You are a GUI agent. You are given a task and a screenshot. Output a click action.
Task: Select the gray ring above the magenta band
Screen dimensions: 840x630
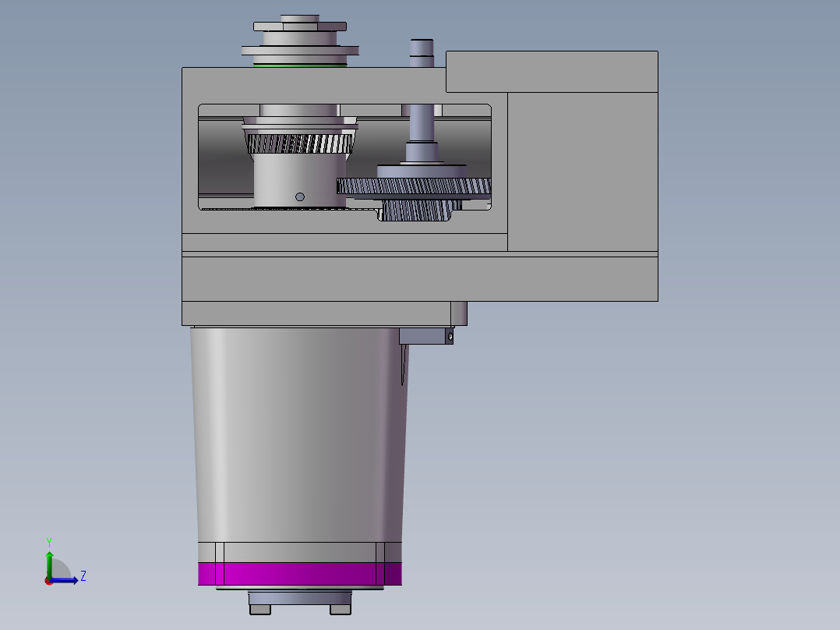[300, 552]
